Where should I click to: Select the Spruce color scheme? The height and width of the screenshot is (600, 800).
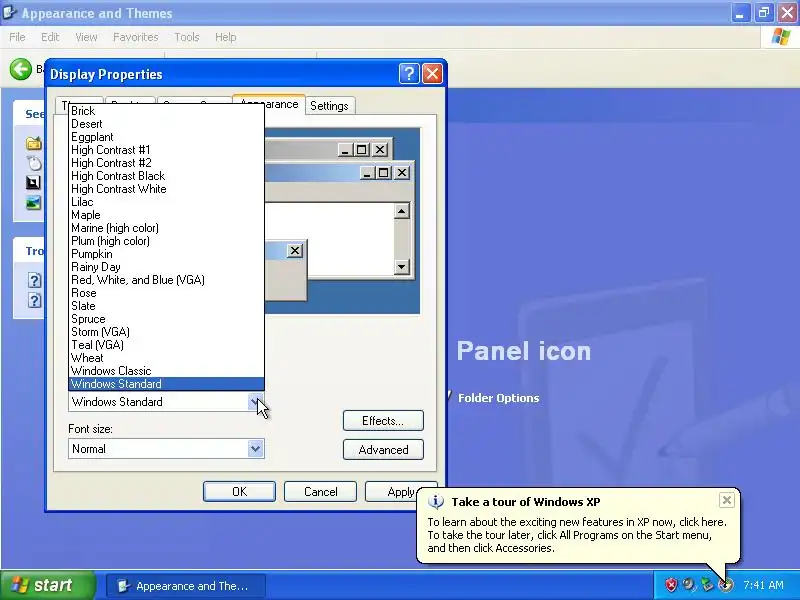[166, 319]
